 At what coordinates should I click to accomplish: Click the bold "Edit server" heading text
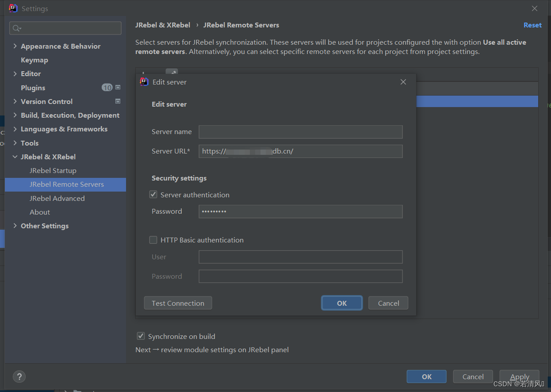pyautogui.click(x=169, y=104)
